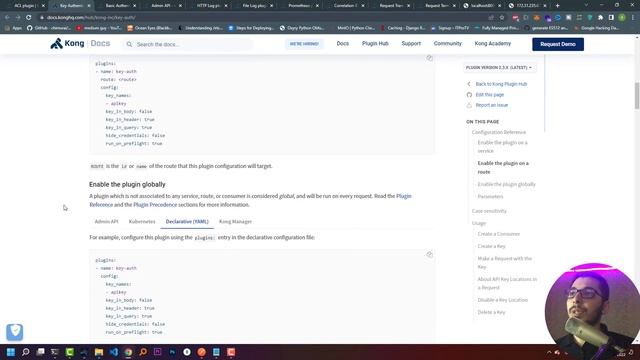This screenshot has height=360, width=640.
Task: Open the terminal app in the taskbar
Action: [55, 352]
